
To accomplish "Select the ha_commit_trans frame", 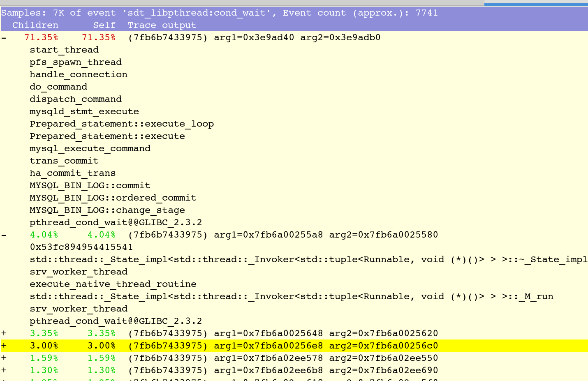I will click(73, 173).
